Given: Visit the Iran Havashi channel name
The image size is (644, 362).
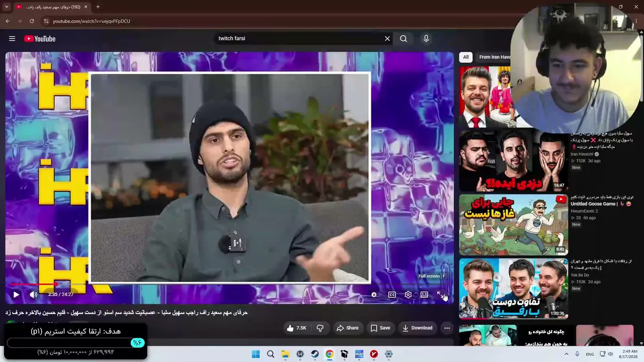Looking at the screenshot, I should click(x=582, y=154).
